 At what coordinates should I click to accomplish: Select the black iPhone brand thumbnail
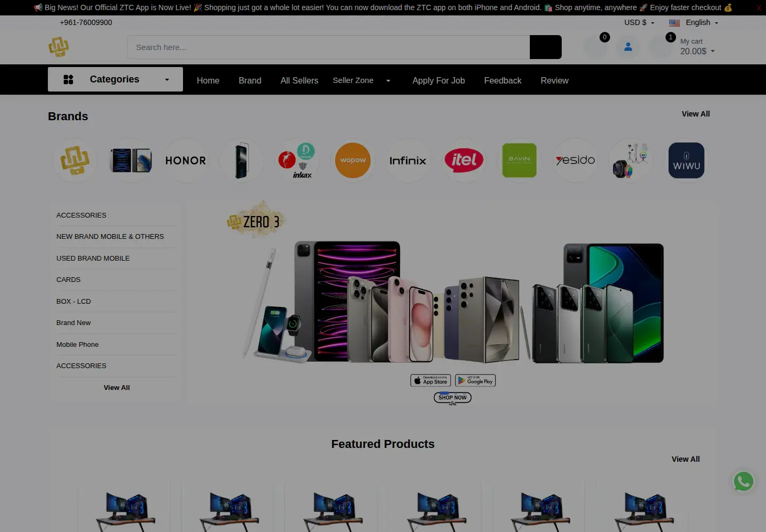[x=242, y=160]
